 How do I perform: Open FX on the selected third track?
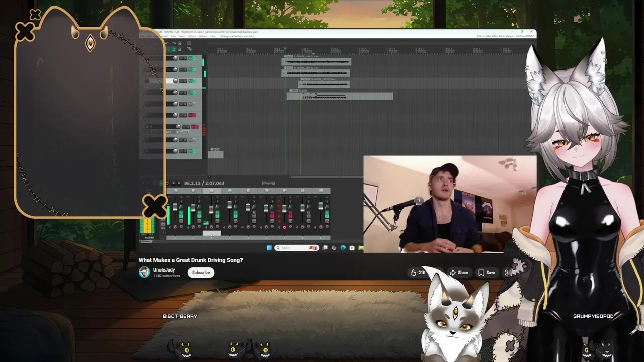point(190,81)
